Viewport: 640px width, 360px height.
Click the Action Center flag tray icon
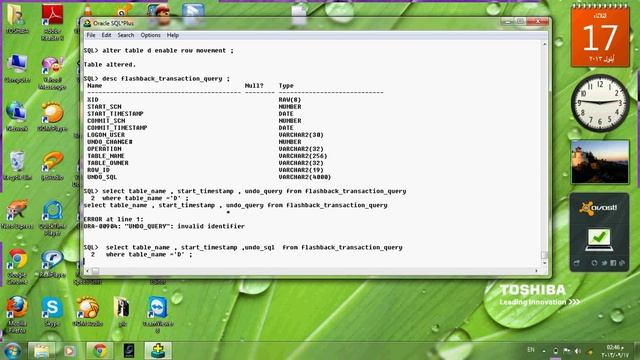coord(567,351)
